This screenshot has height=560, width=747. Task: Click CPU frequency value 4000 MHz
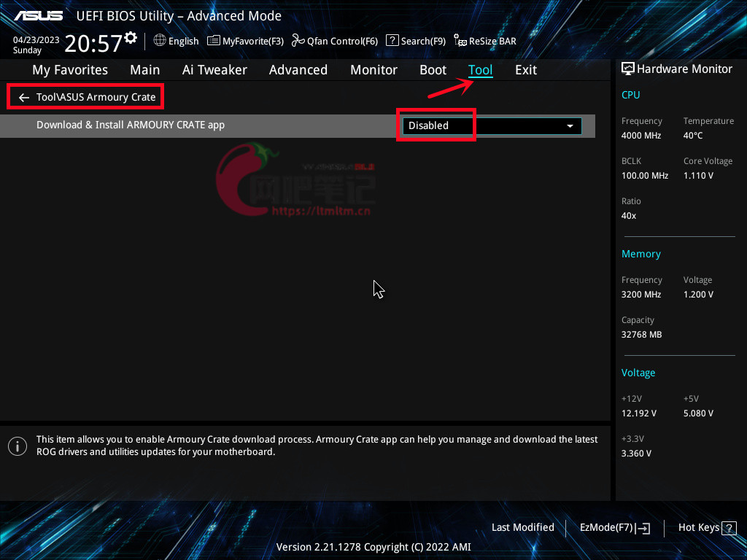point(640,136)
